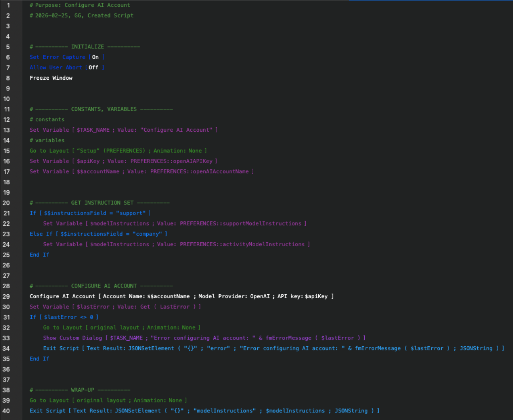Click the Set Variable $$accountName step
The height and width of the screenshot is (420, 513).
click(x=141, y=172)
